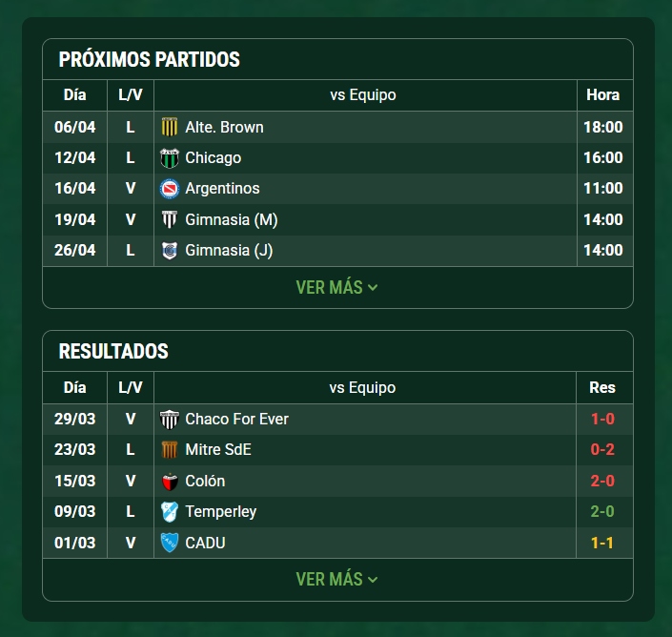Click the Mitre SdE team crest
The image size is (672, 637).
(170, 450)
